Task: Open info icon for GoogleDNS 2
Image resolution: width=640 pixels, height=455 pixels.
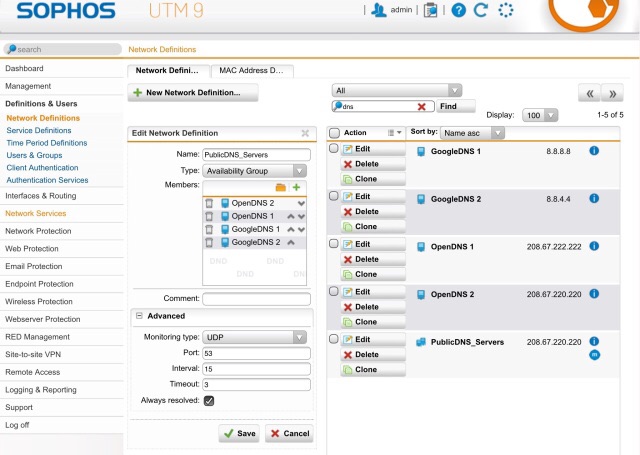Action: pos(594,198)
